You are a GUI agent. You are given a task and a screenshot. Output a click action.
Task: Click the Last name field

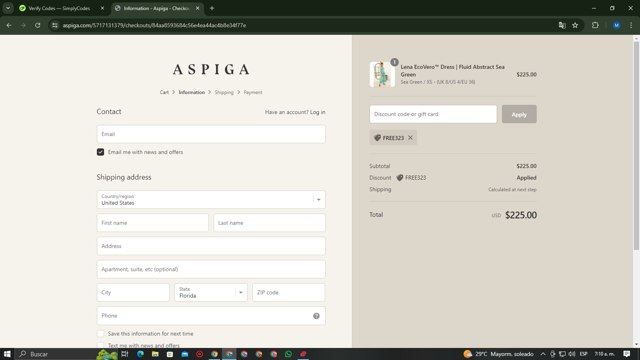(269, 223)
